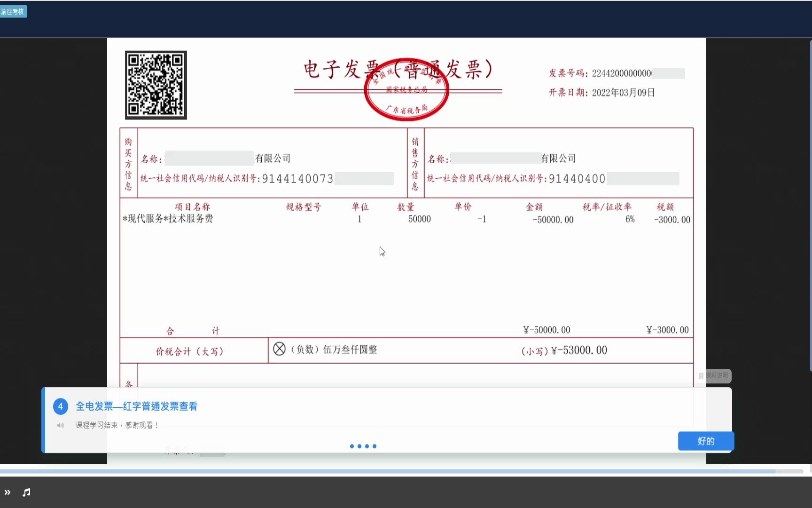Click the item name *现代服务*技术服务费

click(x=168, y=219)
